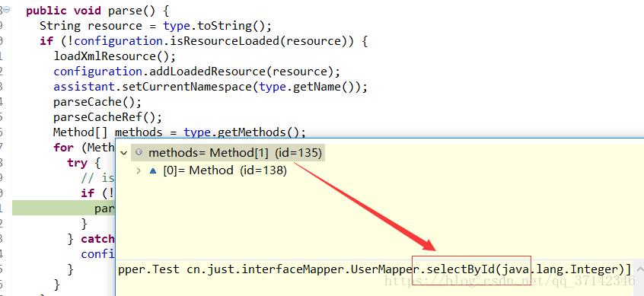Click the 'try {' keyword line
This screenshot has width=644, height=296.
(84, 163)
